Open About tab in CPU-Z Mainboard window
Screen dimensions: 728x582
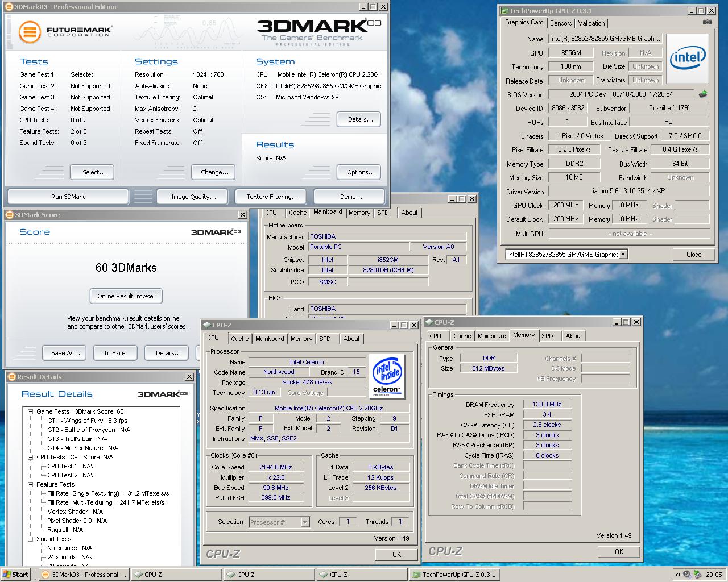tap(409, 213)
